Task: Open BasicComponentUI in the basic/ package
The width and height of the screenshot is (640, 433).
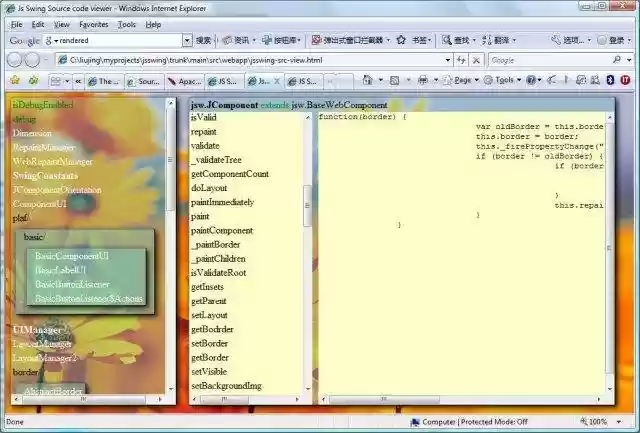Action: pos(72,256)
